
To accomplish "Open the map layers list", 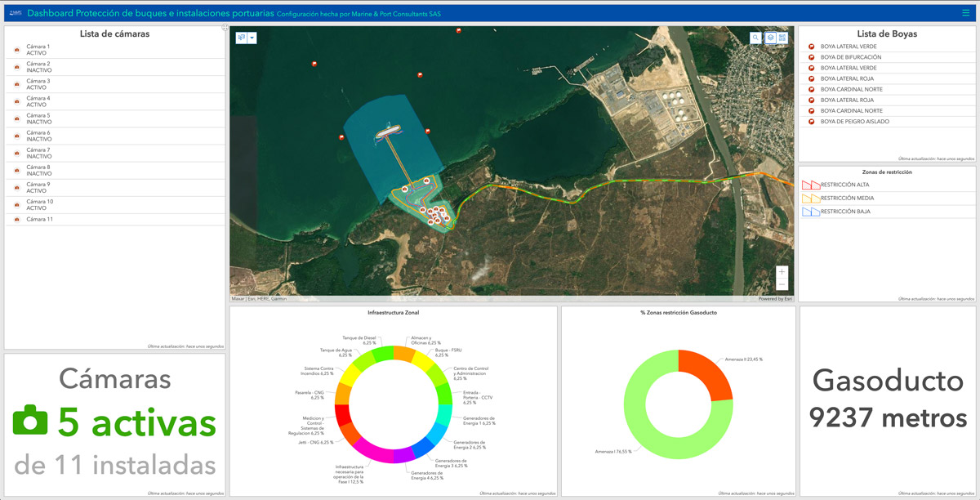I will click(770, 38).
